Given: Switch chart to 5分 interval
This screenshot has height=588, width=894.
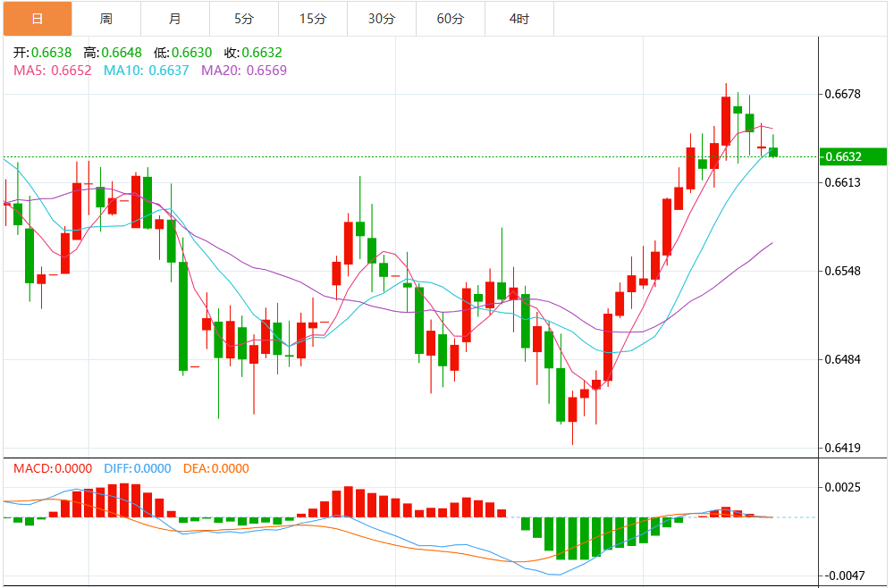Looking at the screenshot, I should [x=244, y=19].
